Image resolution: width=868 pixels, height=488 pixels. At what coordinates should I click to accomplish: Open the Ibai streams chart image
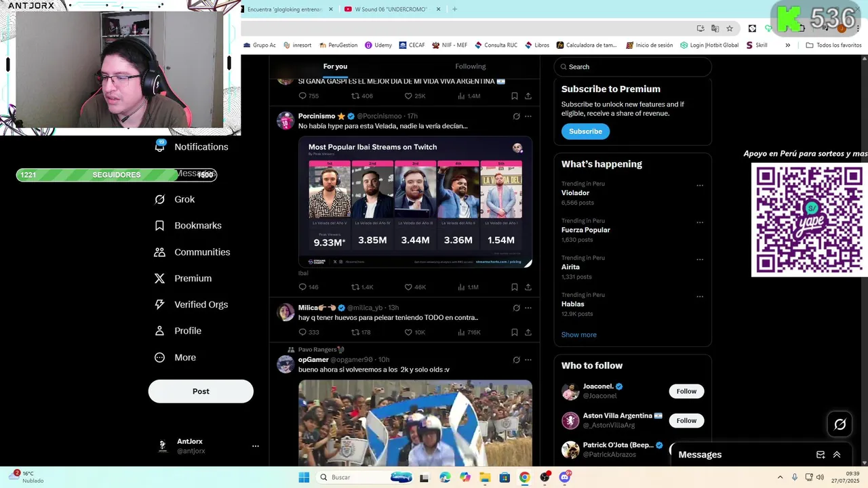pos(415,202)
